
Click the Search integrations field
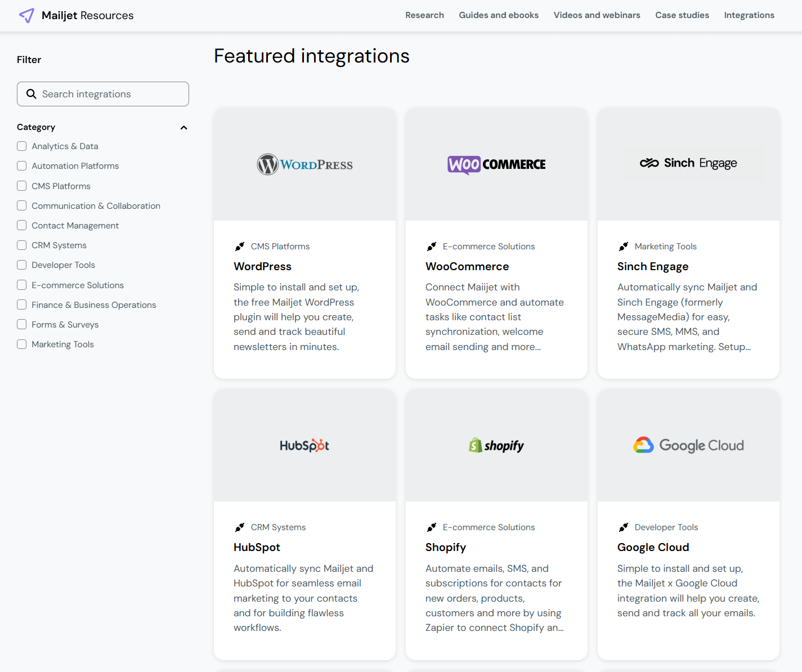pos(102,93)
